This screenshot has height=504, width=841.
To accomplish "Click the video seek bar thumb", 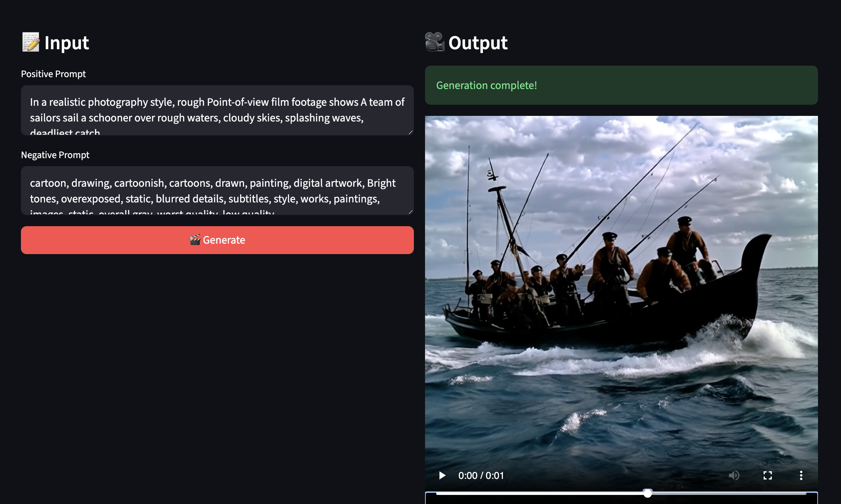I will click(648, 494).
